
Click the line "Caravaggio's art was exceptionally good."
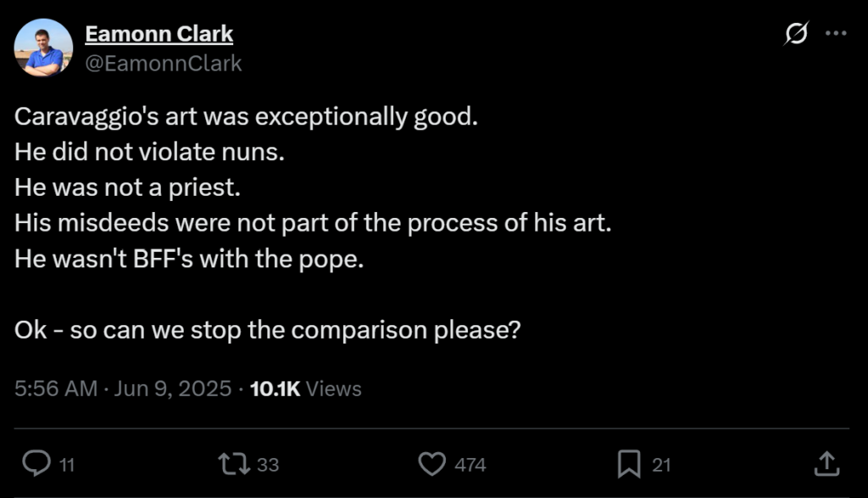point(246,116)
